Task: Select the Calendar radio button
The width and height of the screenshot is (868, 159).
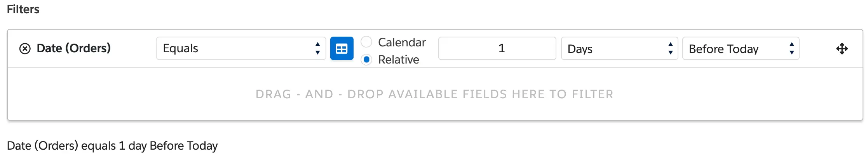Action: (x=366, y=42)
